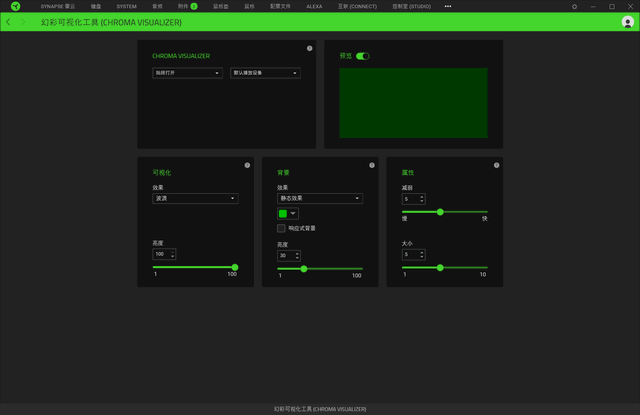Screen dimensions: 640x415
Task: Maximize the Synapse window
Action: coord(612,7)
